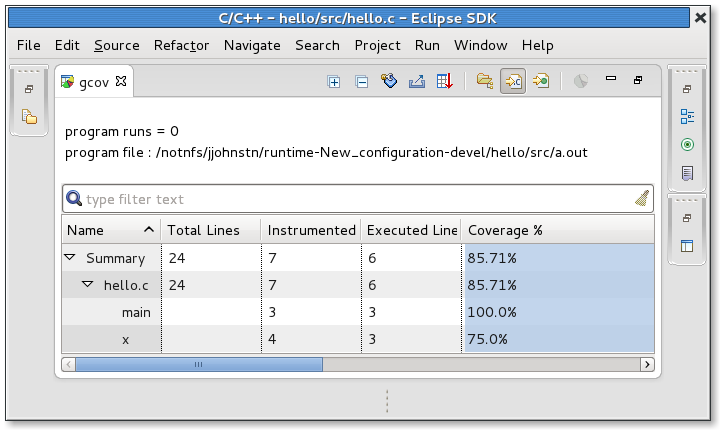720x430 pixels.
Task: Select the x function row
Action: (x=358, y=339)
